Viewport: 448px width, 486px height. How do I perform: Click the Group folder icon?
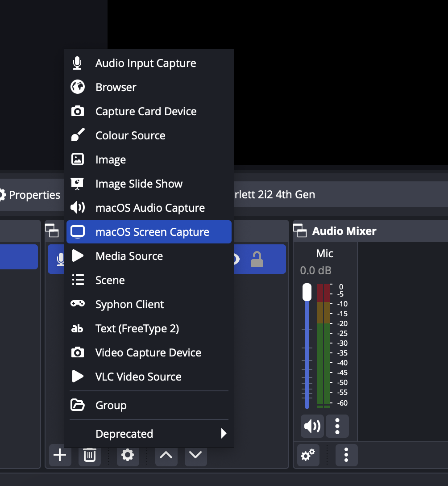pyautogui.click(x=77, y=405)
